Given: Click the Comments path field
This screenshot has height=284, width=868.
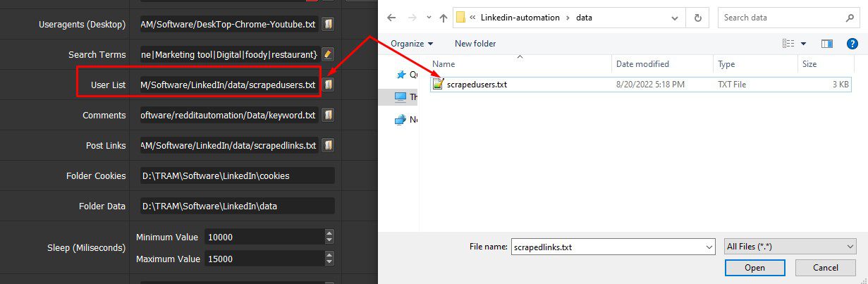Looking at the screenshot, I should pos(229,115).
